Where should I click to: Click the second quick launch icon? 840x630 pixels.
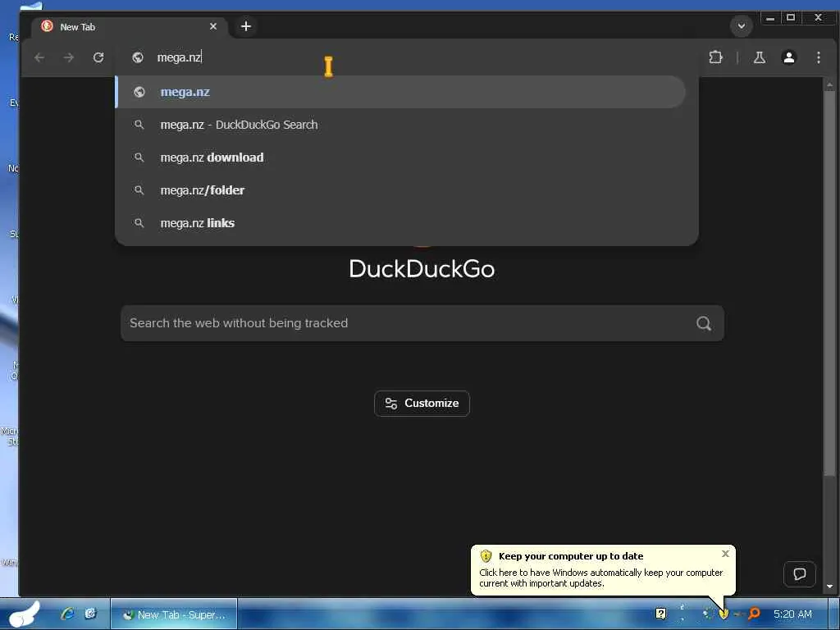[x=90, y=614]
